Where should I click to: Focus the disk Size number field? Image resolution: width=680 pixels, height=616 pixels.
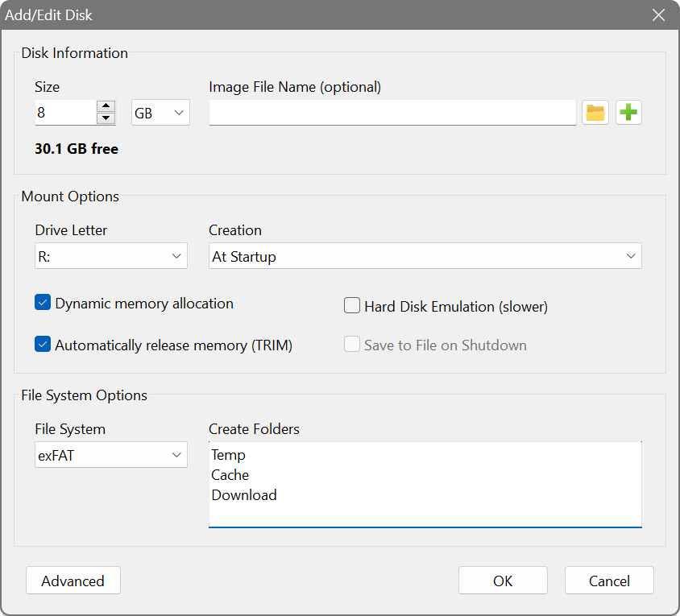point(64,113)
